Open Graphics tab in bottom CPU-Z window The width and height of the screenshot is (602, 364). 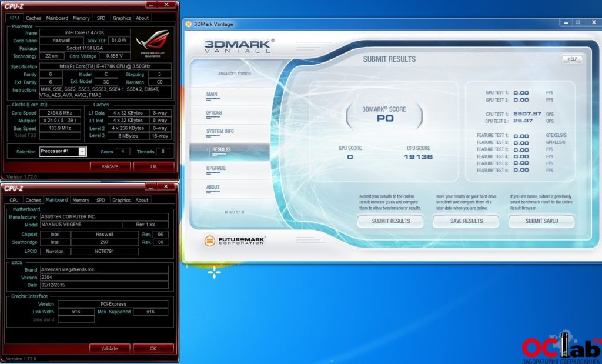tap(121, 200)
